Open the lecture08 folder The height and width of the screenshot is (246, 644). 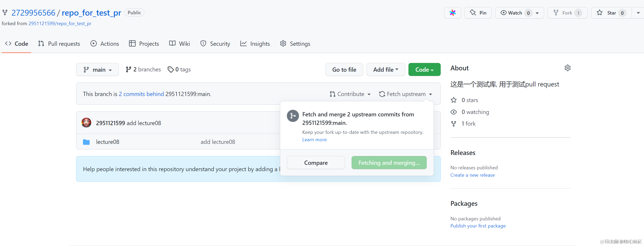tap(108, 142)
